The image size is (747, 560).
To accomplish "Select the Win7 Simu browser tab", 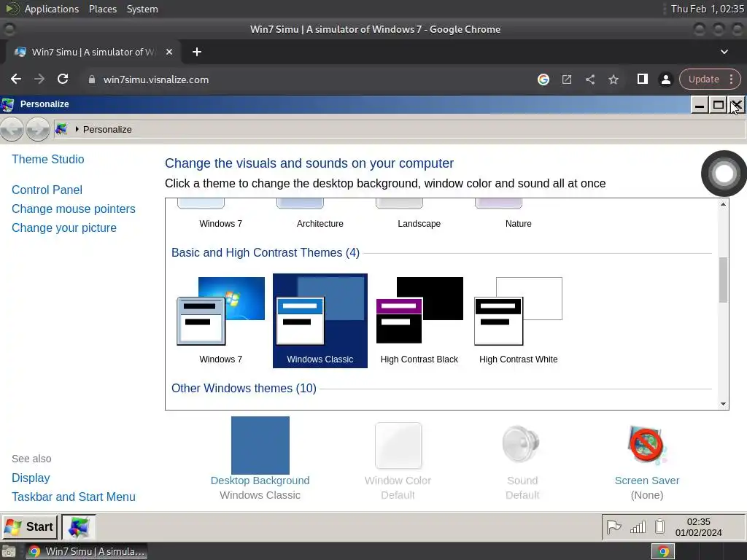I will pos(93,52).
